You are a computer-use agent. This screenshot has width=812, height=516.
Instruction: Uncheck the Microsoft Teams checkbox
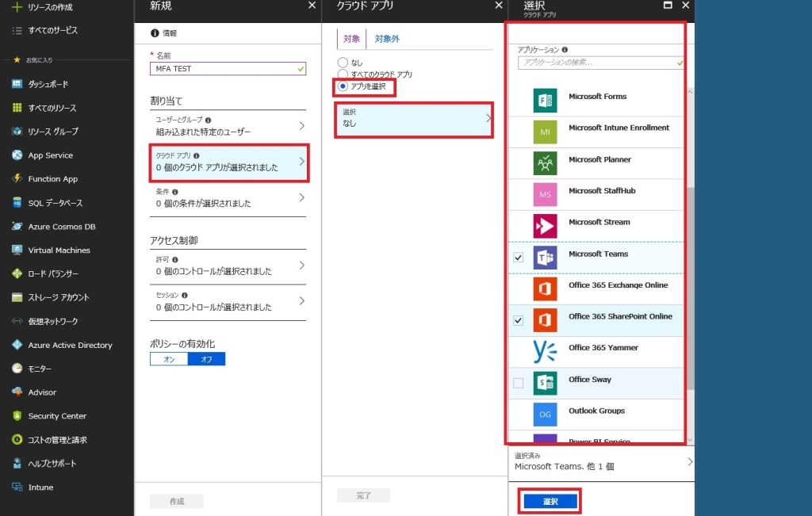tap(518, 258)
